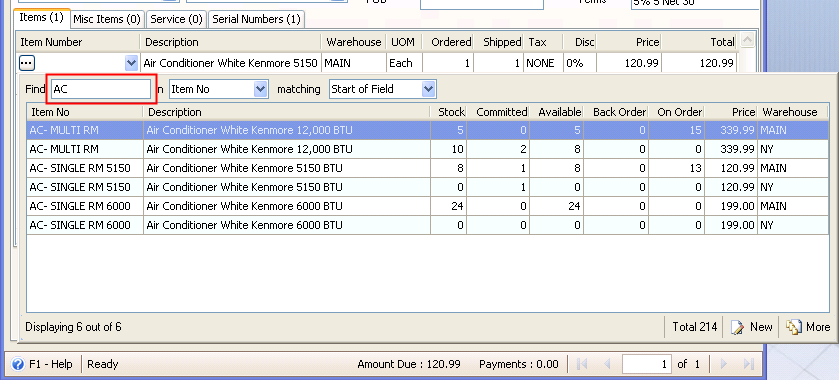Viewport: 839px width, 380px height.
Task: Click the Ready status bar text
Action: point(103,364)
